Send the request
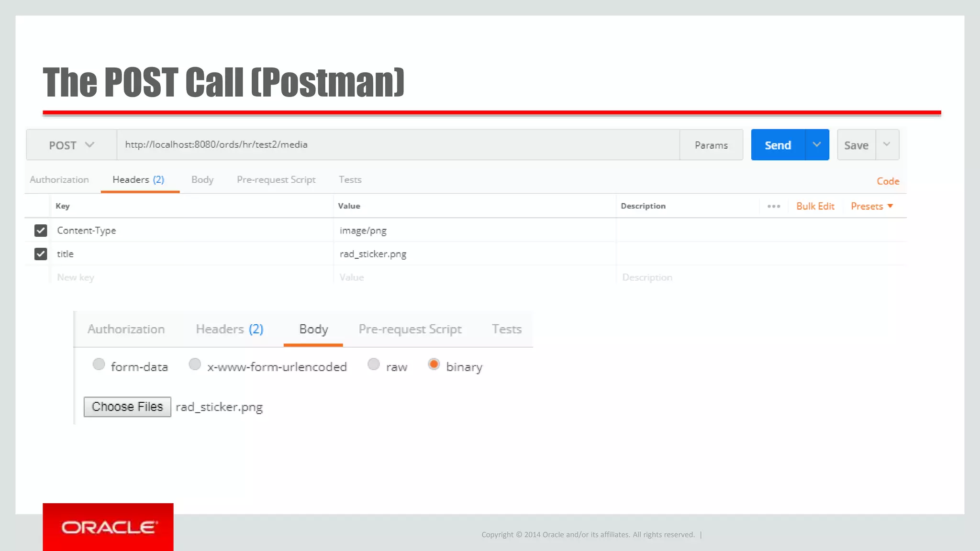Screen dimensions: 980x551 pyautogui.click(x=778, y=145)
